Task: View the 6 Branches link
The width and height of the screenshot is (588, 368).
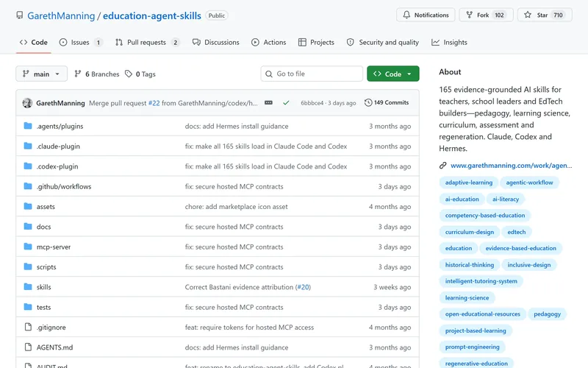Action: pyautogui.click(x=97, y=74)
